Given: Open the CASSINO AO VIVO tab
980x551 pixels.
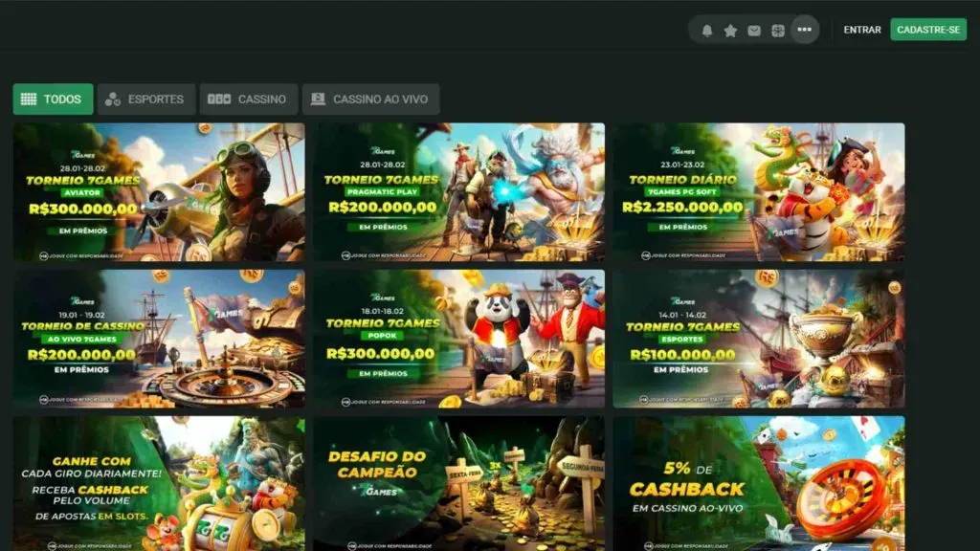Looking at the screenshot, I should (370, 99).
